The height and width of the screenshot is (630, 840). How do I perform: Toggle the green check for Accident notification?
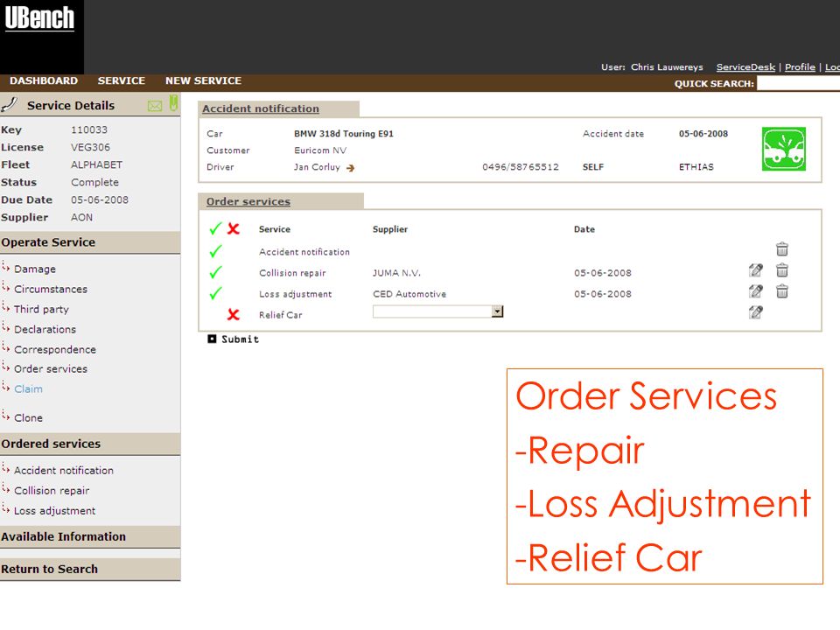(x=215, y=251)
